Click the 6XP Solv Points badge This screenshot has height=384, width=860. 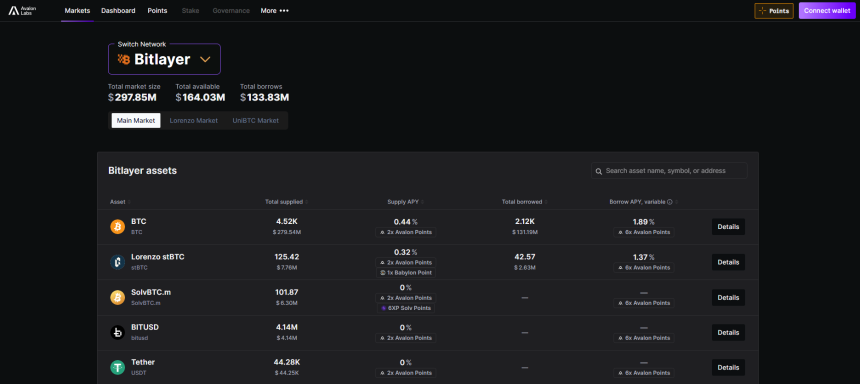406,308
